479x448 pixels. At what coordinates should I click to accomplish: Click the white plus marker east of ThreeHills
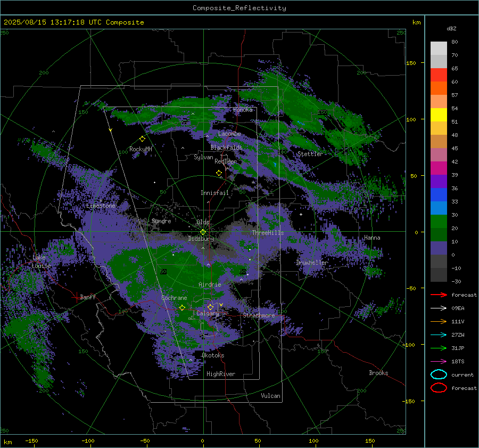point(301,214)
